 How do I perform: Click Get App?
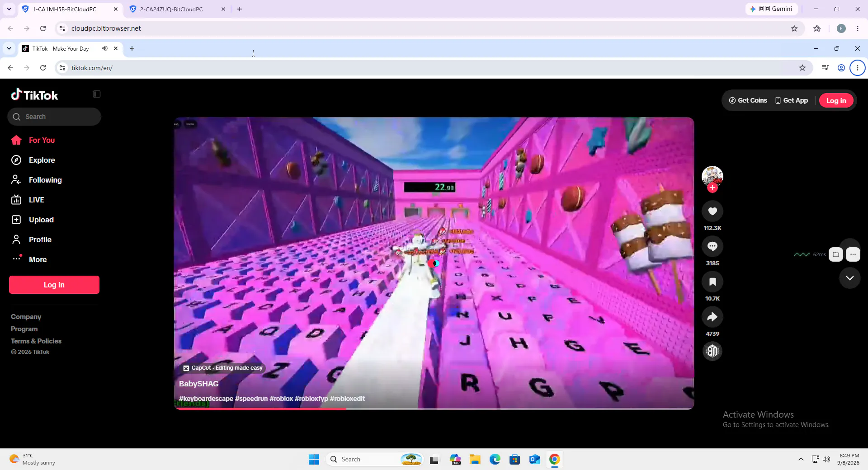tap(791, 100)
